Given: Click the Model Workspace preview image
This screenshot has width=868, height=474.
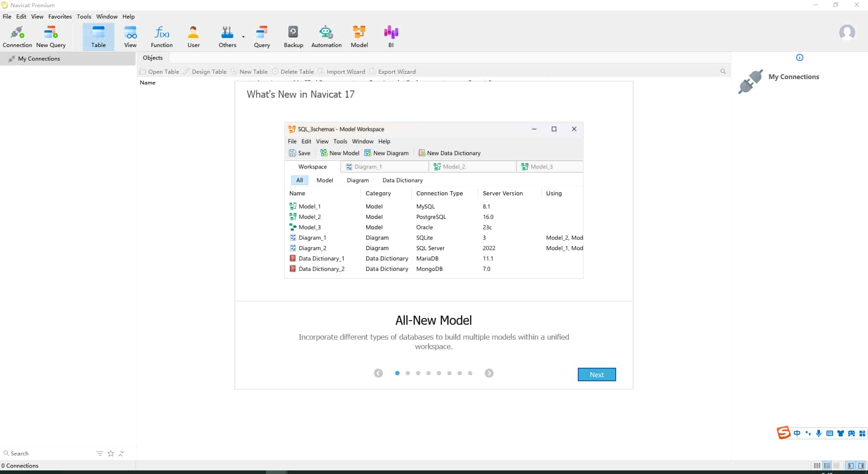Looking at the screenshot, I should coord(434,200).
